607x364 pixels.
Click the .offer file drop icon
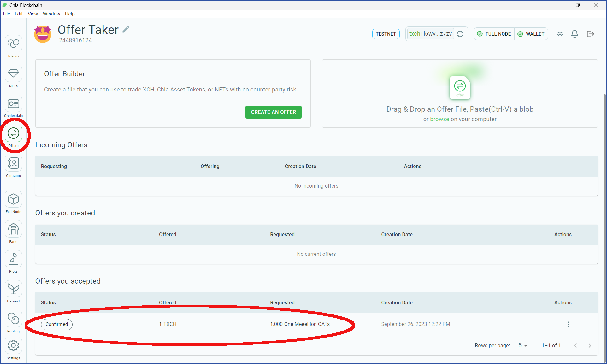(x=460, y=87)
